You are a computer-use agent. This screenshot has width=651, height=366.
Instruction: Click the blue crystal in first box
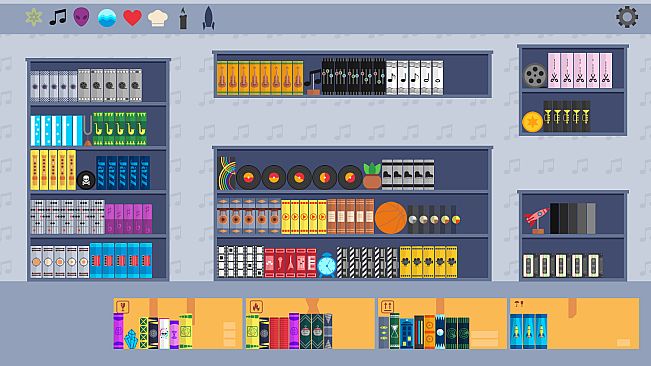coord(131,339)
